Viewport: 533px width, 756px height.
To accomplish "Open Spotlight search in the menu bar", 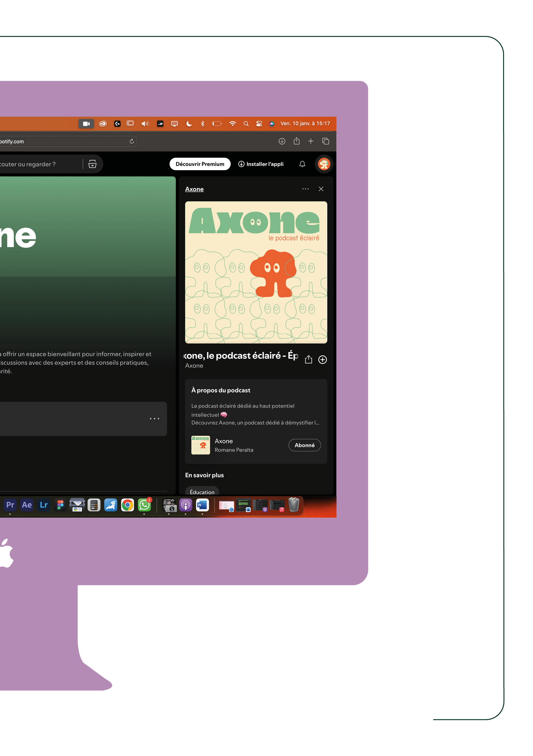I will coord(246,124).
